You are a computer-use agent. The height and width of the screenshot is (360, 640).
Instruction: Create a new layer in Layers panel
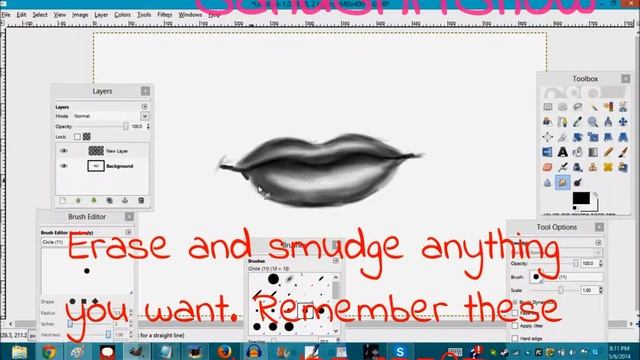[63, 201]
